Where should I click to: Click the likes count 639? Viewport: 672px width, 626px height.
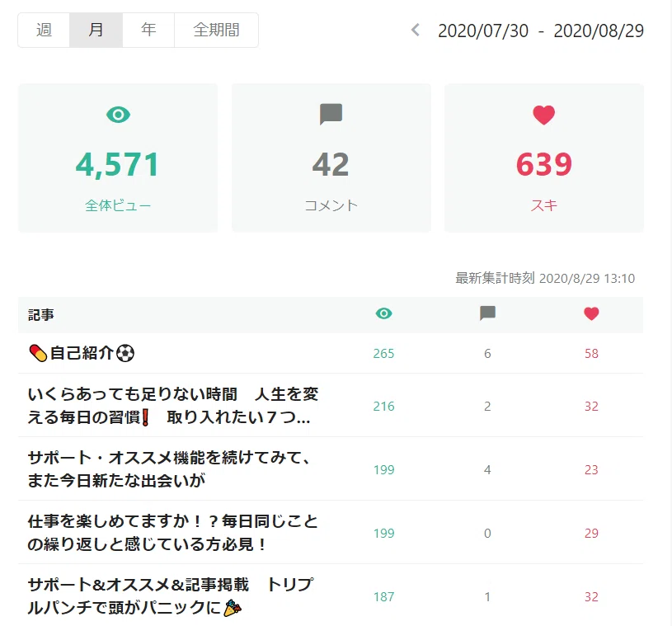click(x=544, y=165)
